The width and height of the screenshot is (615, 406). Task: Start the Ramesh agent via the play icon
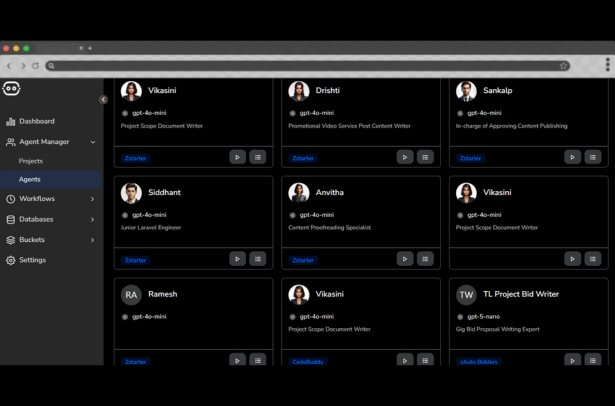click(237, 360)
